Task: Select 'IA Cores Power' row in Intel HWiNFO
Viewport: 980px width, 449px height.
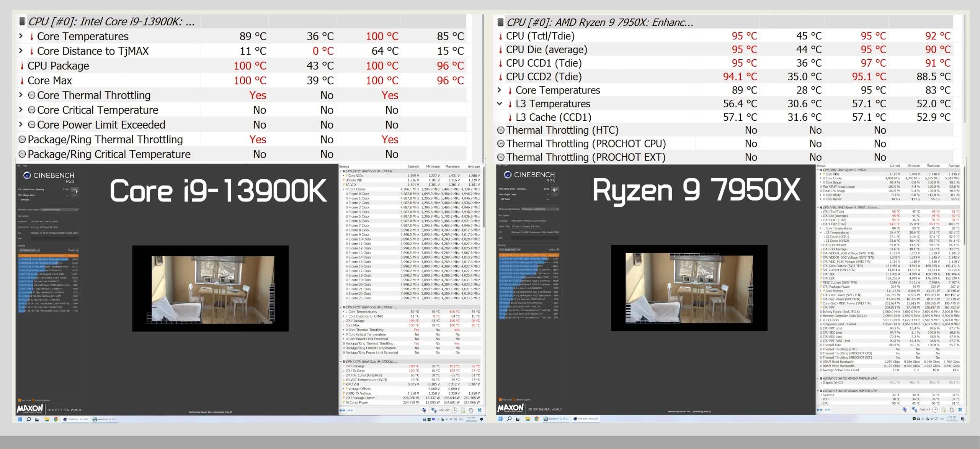Action: (411, 402)
